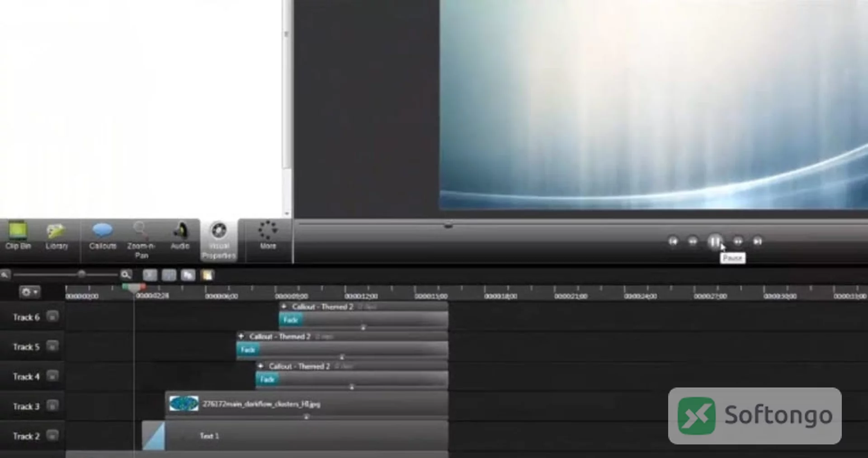
Task: Select the darkflow_clusters jpg clip thumbnail
Action: (184, 403)
